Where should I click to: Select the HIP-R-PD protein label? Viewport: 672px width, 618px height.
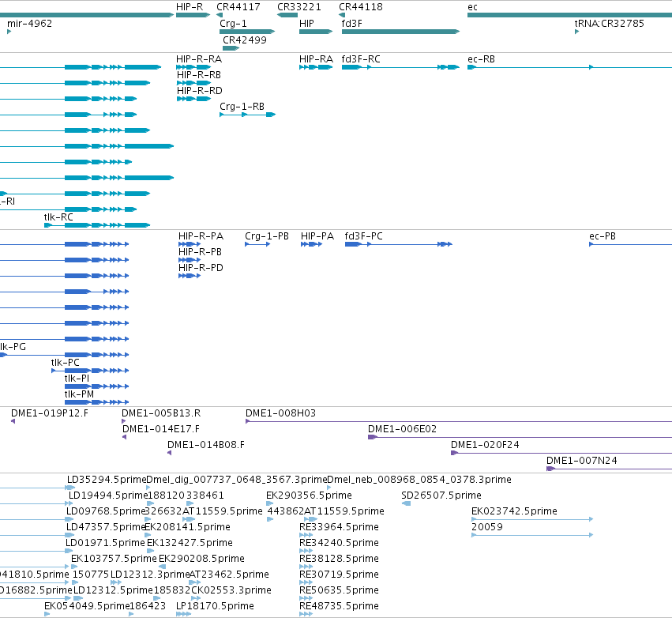click(201, 268)
